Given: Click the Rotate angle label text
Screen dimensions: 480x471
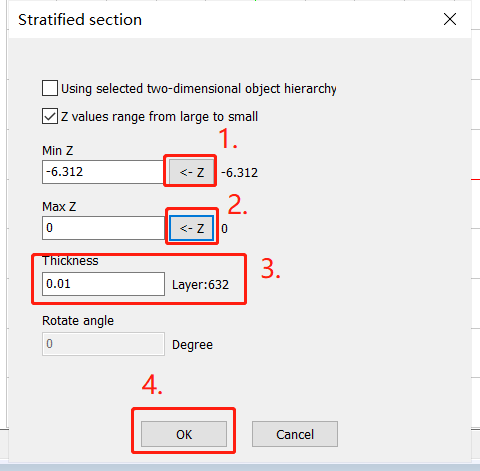Looking at the screenshot, I should [78, 321].
